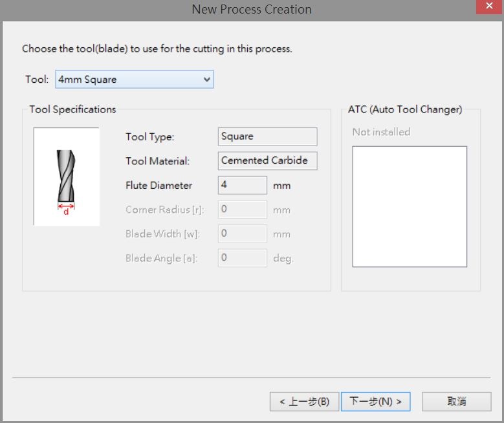Click the ATC (Auto Tool Changer) group title
Screen dimensions: 504x423
(405, 109)
